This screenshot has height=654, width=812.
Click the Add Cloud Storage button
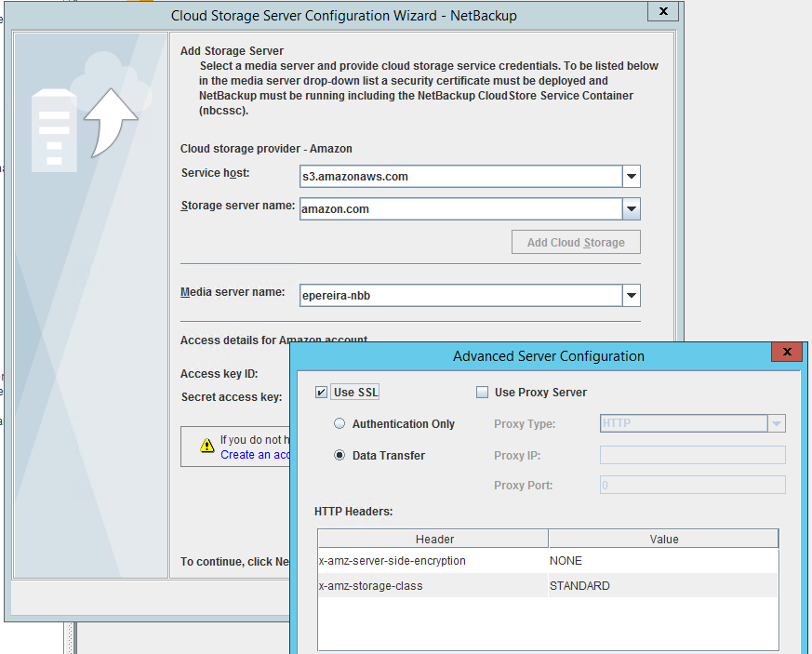[576, 242]
